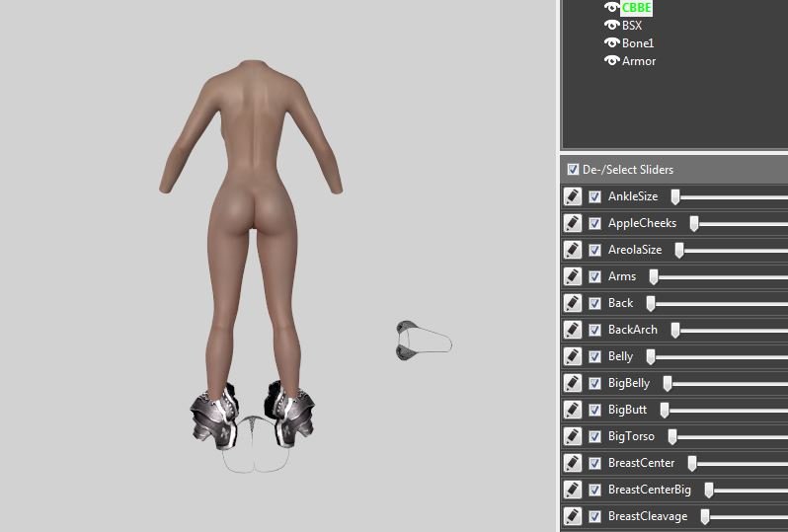Click the Arms slider handle
The height and width of the screenshot is (532, 788).
(654, 277)
